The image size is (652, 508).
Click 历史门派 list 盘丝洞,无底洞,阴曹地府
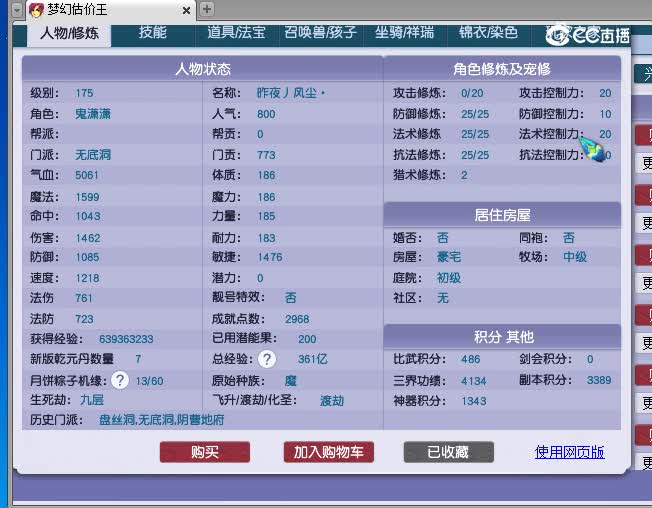pyautogui.click(x=161, y=420)
